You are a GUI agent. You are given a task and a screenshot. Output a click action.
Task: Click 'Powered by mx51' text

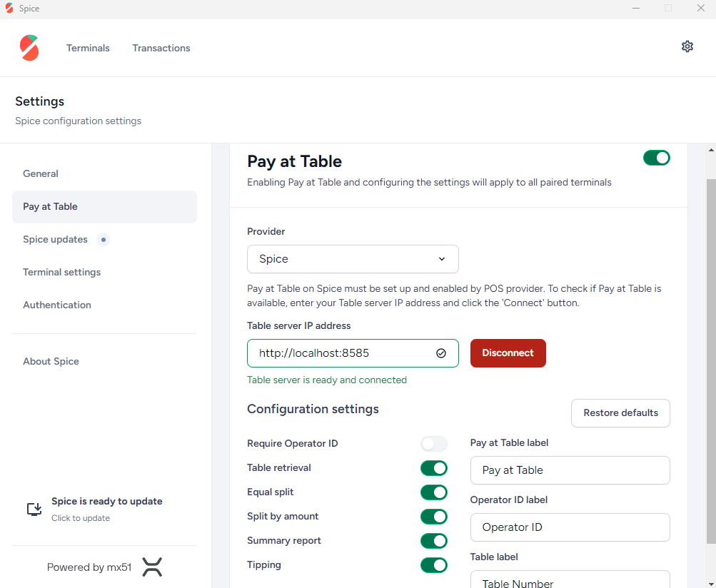pos(89,567)
